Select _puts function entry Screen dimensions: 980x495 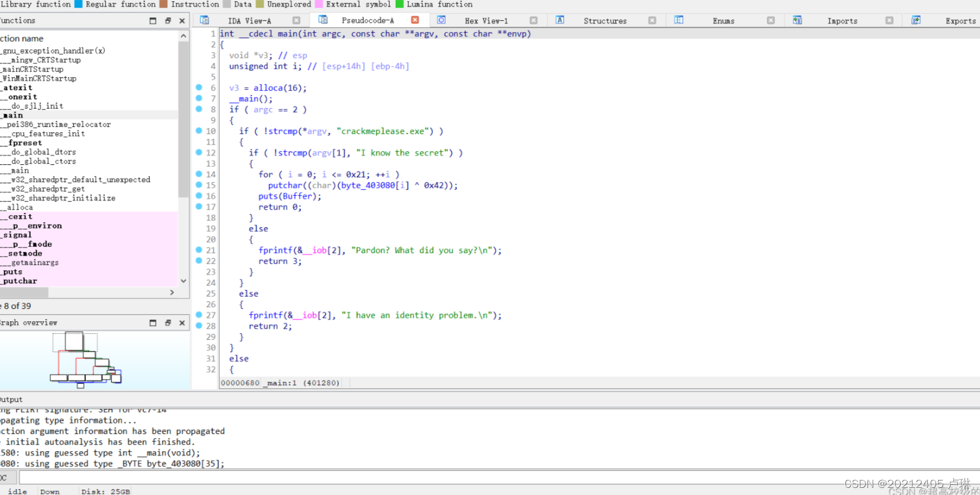coord(89,272)
